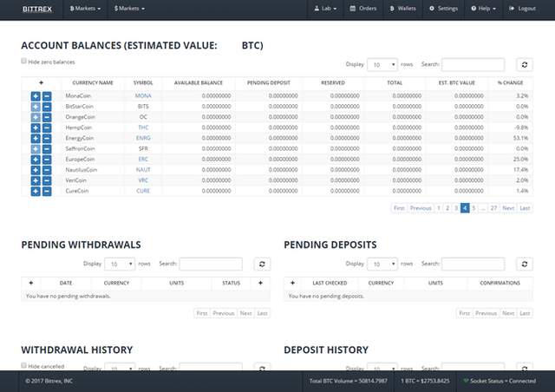Viewport: 555px width, 392px height.
Task: Open the Lab dropdown menu
Action: [x=325, y=9]
